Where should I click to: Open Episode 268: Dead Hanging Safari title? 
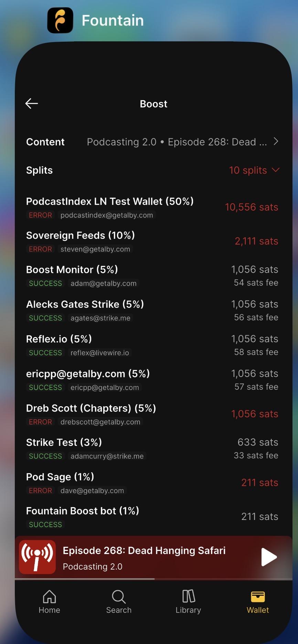(x=144, y=551)
